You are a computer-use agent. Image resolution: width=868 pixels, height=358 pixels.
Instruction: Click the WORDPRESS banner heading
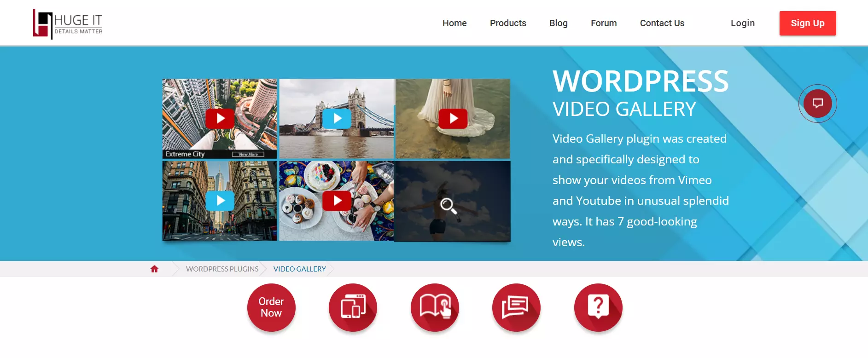click(x=641, y=81)
